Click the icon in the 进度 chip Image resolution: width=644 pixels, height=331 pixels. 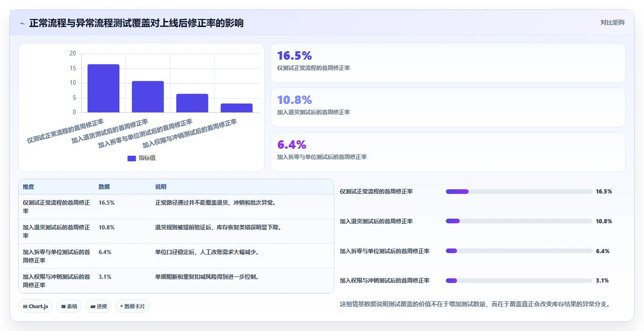[93, 307]
